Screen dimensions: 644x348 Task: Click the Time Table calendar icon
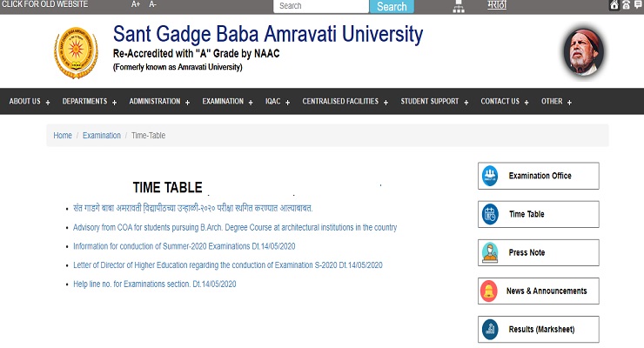point(490,214)
